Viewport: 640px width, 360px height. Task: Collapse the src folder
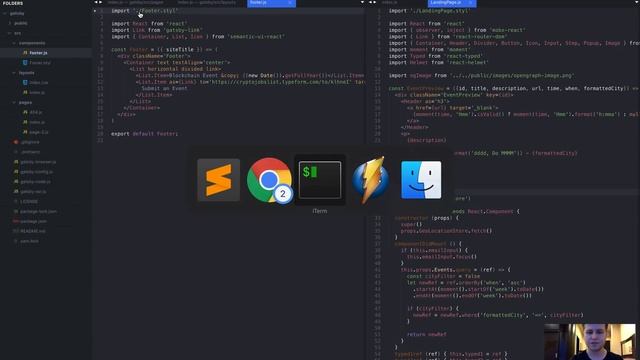pos(10,33)
